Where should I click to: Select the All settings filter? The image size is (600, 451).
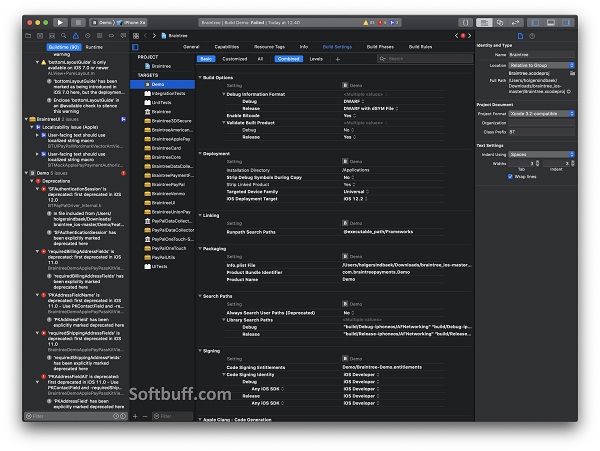[260, 59]
